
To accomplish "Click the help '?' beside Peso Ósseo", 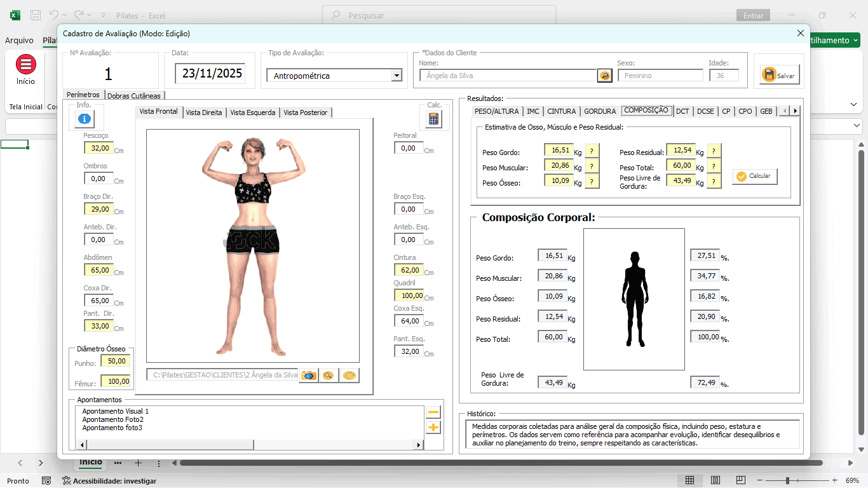I will coord(592,182).
